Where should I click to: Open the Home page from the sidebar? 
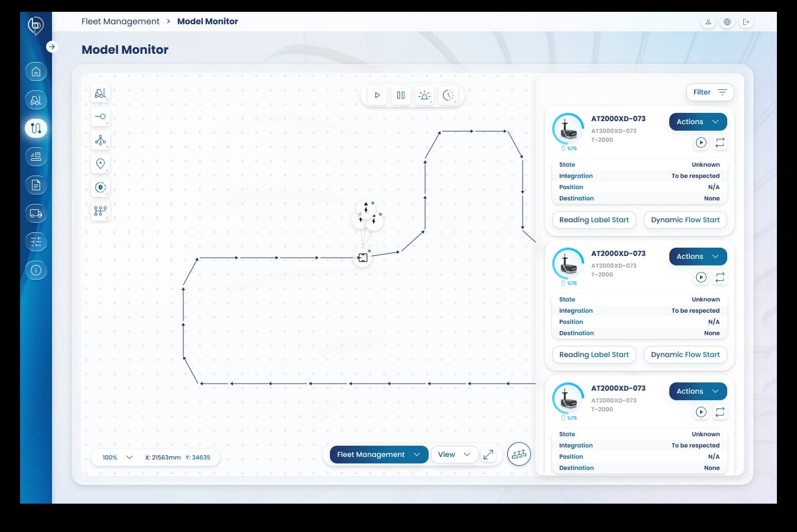[x=36, y=72]
